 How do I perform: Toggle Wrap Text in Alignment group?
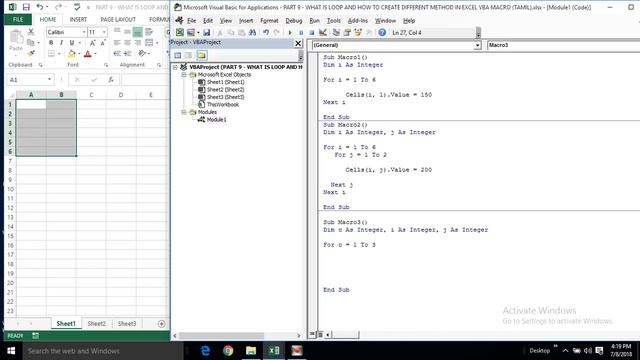(x=149, y=32)
